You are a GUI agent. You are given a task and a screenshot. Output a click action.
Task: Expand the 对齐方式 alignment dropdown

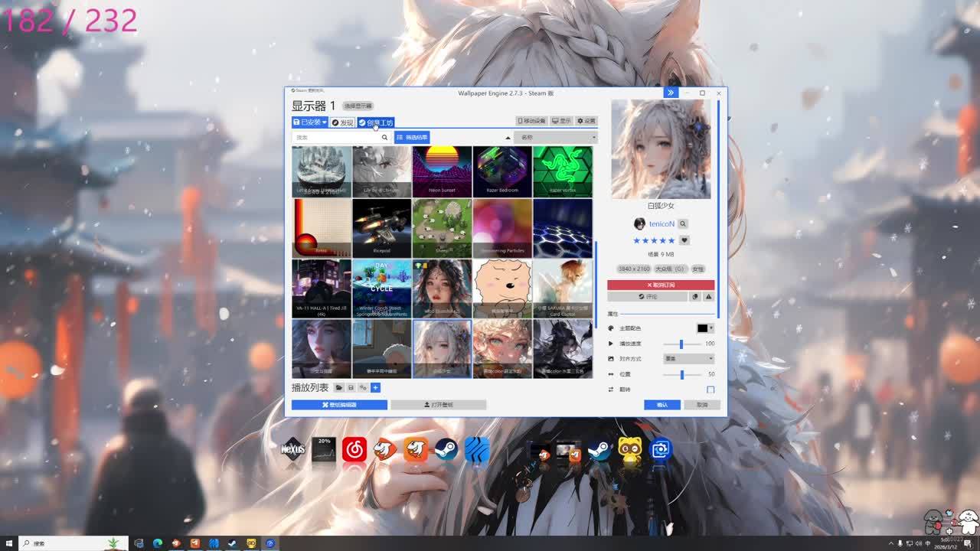[688, 358]
